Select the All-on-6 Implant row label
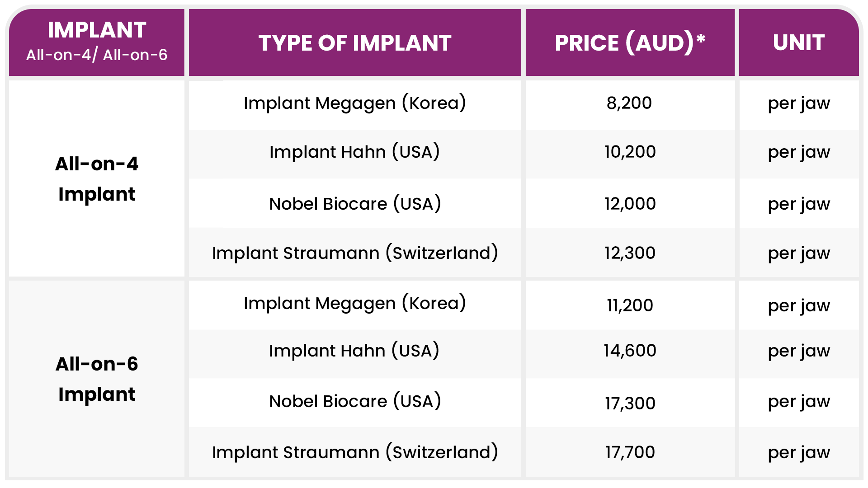Screen dimensions: 868x488 (97, 379)
